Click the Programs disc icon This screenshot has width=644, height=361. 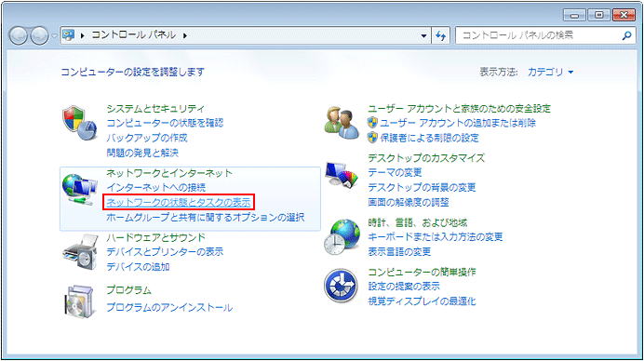coord(80,302)
